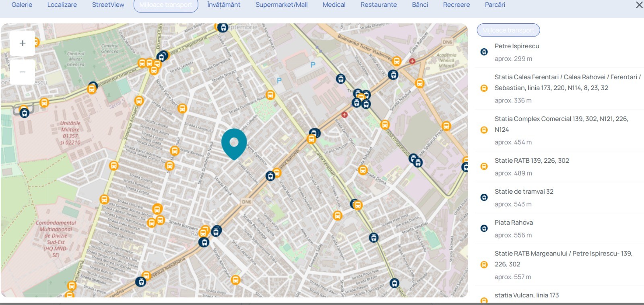Select the Medical tab

pyautogui.click(x=334, y=5)
